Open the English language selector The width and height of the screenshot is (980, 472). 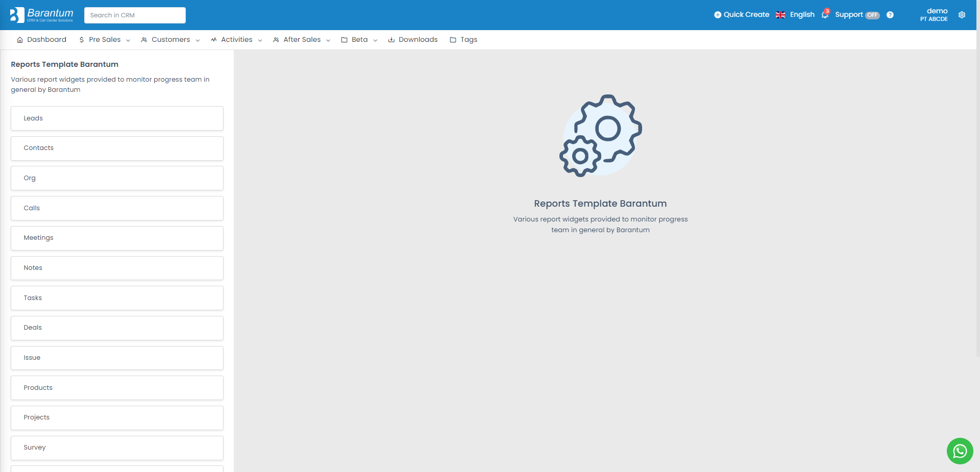(802, 15)
